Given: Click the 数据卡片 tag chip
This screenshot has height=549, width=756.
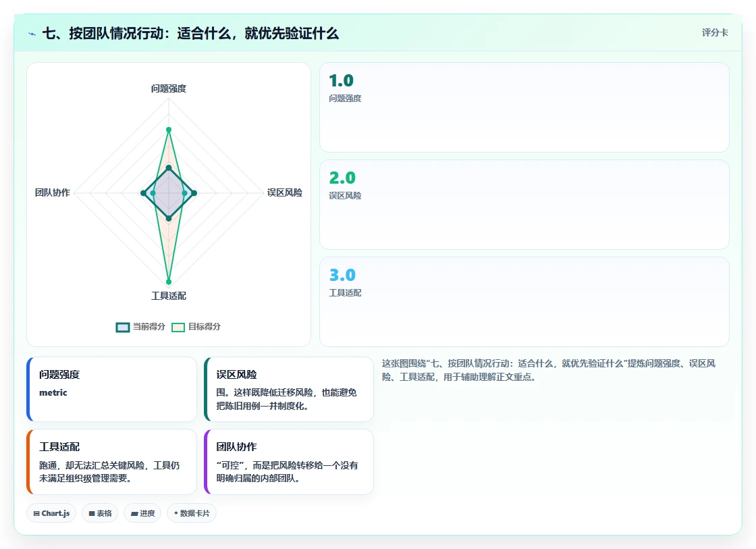Looking at the screenshot, I should pyautogui.click(x=192, y=513).
